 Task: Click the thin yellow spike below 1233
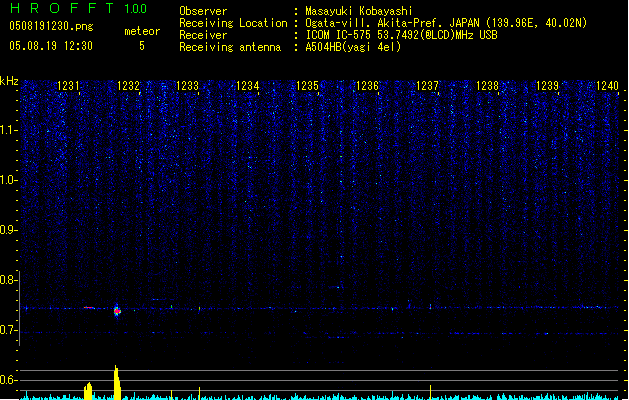click(199, 394)
